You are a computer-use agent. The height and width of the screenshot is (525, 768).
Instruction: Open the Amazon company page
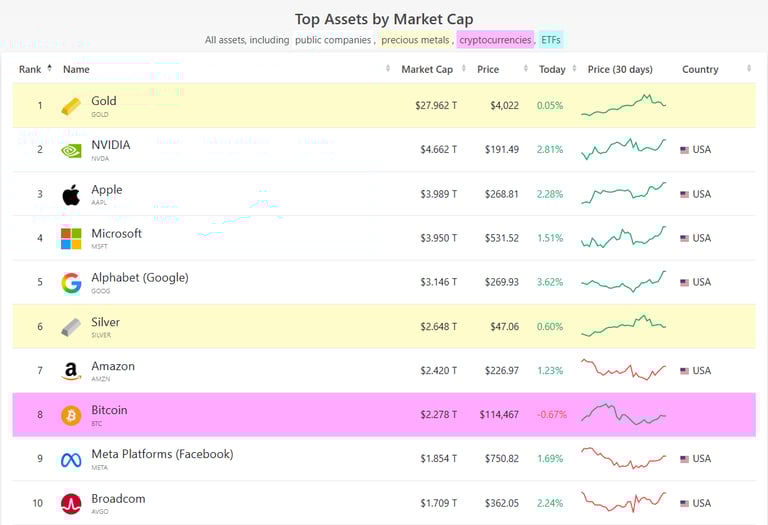[x=113, y=366]
